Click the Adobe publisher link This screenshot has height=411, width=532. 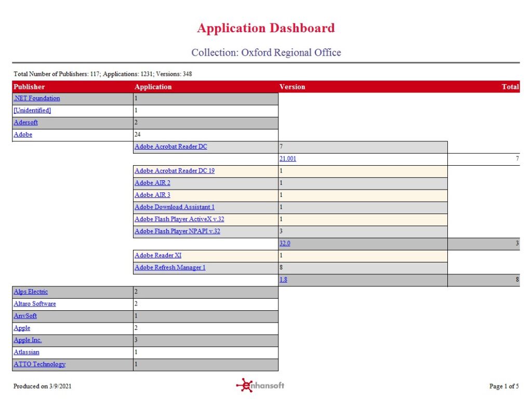(23, 134)
